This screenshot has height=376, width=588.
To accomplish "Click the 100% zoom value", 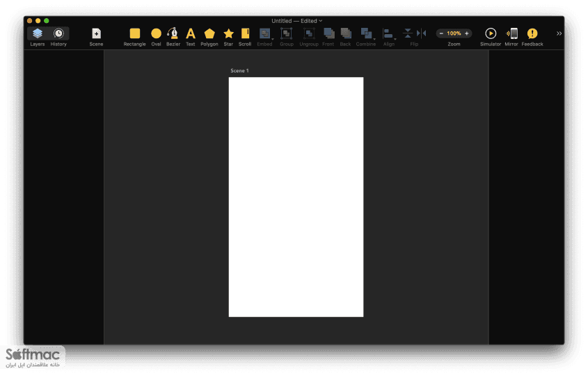I will tap(454, 33).
